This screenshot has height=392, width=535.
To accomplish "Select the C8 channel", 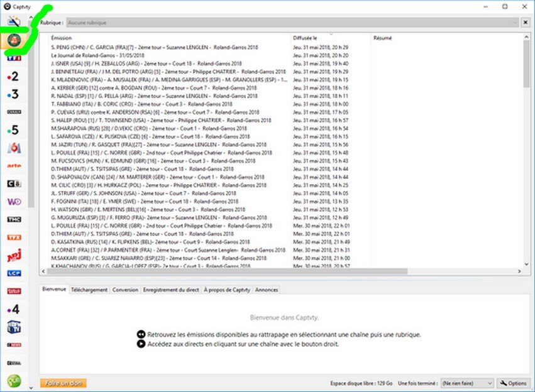I will coord(14,183).
